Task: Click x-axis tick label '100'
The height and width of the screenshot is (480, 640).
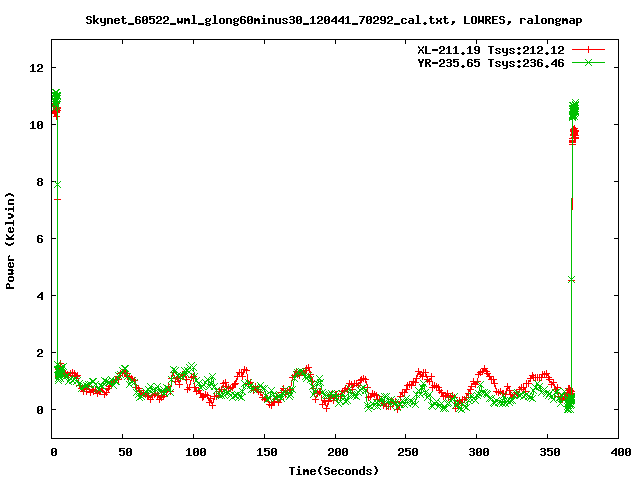Action: (x=196, y=452)
